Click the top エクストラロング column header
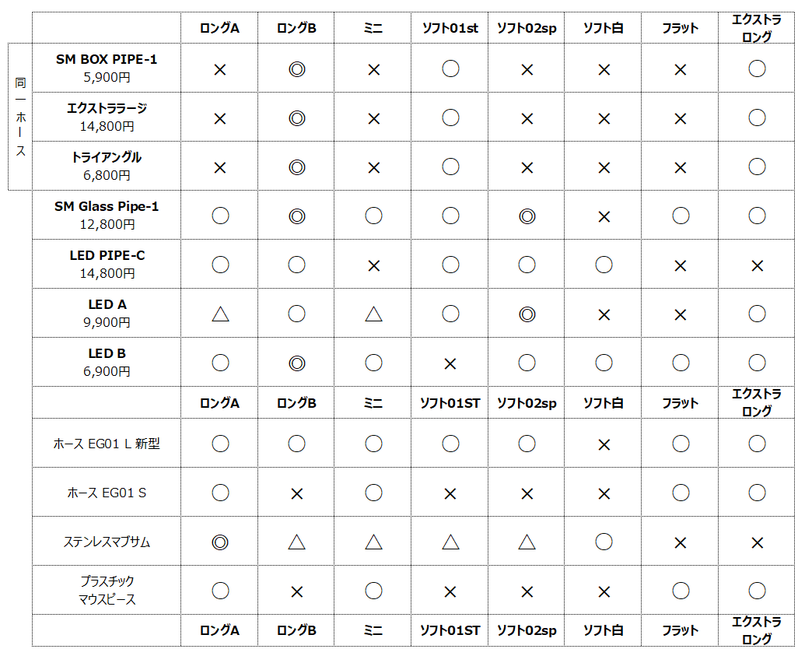Image resolution: width=812 pixels, height=656 pixels. coord(757,28)
